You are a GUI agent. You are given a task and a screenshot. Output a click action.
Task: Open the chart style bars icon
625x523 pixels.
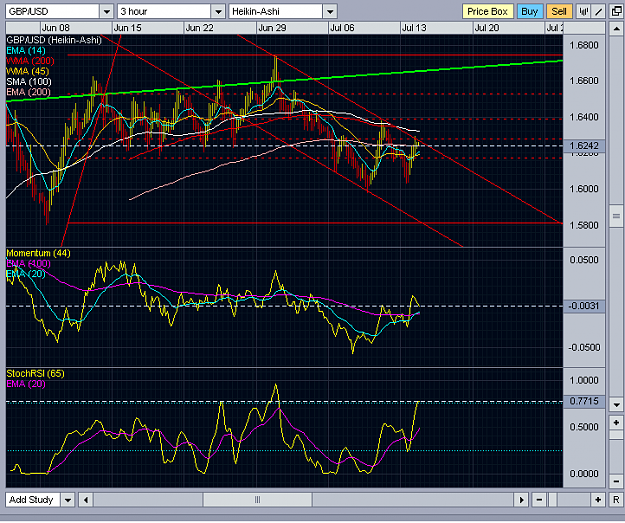click(x=584, y=11)
